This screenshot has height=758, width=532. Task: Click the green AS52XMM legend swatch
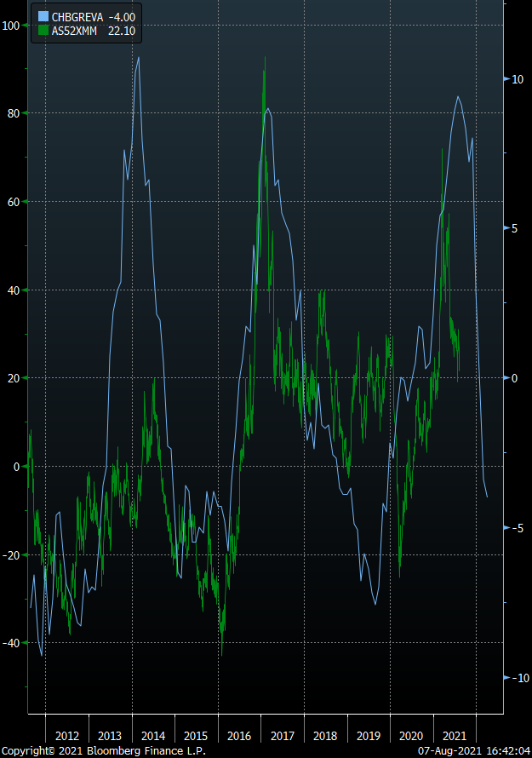[x=43, y=31]
